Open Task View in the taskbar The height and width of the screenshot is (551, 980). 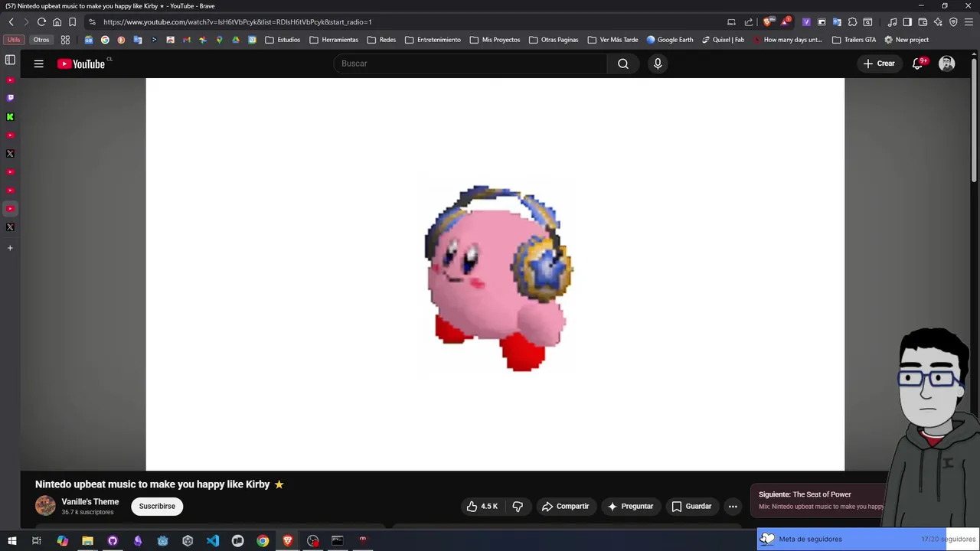click(x=36, y=541)
